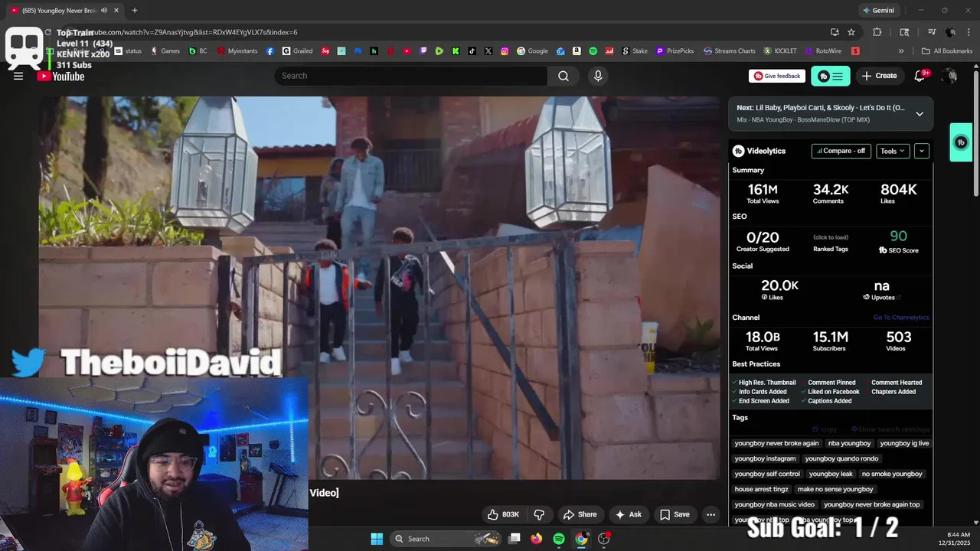980x551 pixels.
Task: Click the TubeBuddy menu button in the header
Action: pyautogui.click(x=831, y=76)
